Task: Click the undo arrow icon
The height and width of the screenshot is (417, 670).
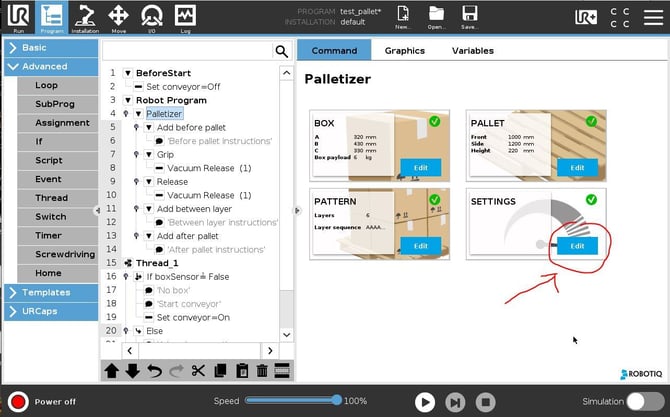Action: click(x=155, y=371)
